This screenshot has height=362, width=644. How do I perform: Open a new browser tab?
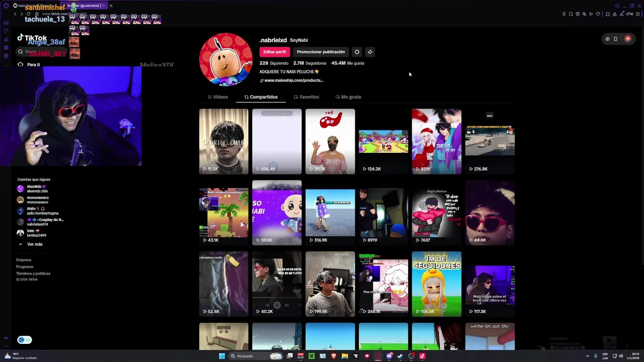[x=111, y=6]
